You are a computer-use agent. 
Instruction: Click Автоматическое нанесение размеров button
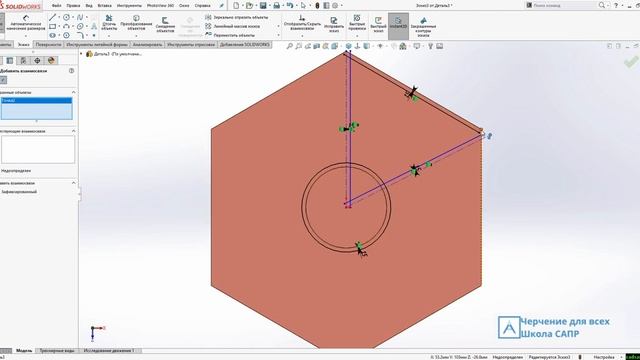point(26,23)
